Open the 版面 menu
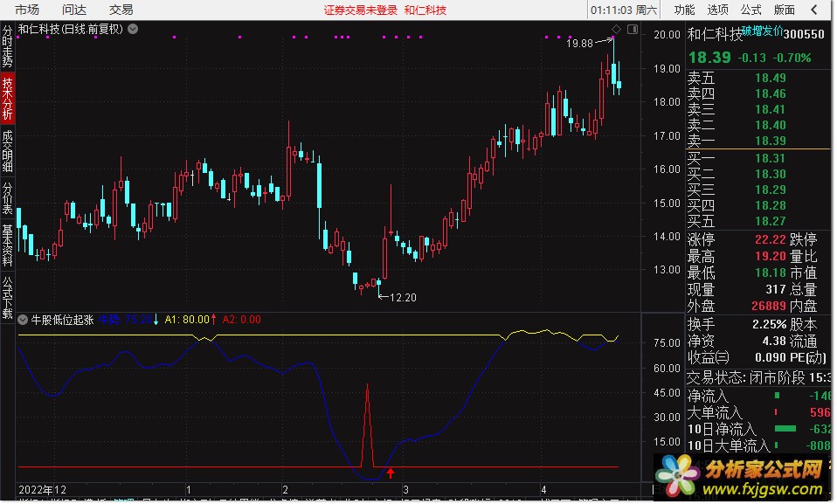 (785, 10)
